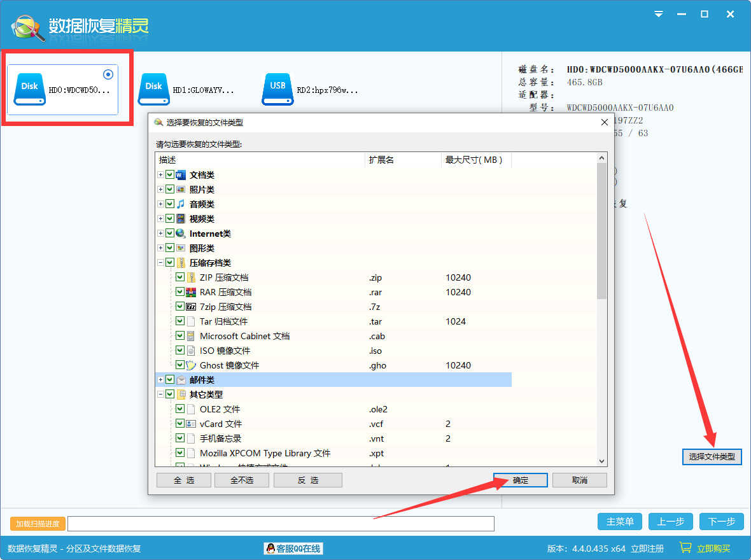Screen dimensions: 751x560
Task: Click the HD0 WDCWD50 disk icon
Action: (x=30, y=89)
